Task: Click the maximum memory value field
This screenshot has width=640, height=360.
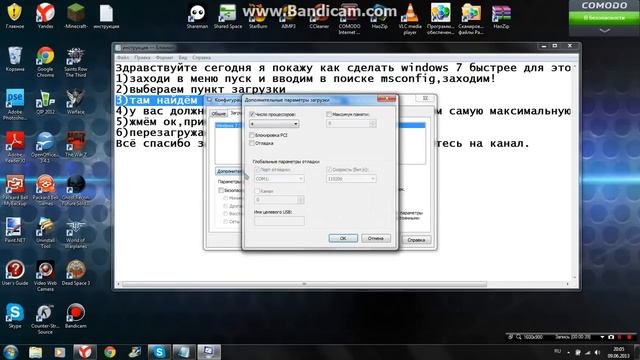Action: pos(348,123)
